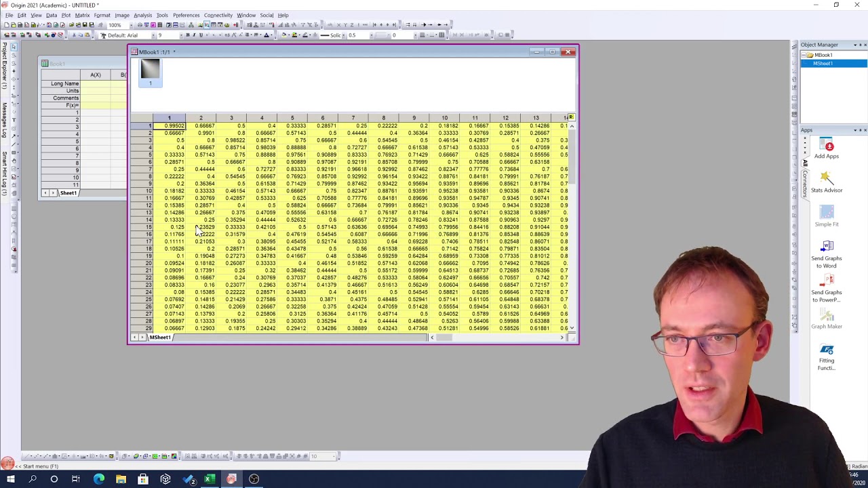The image size is (868, 488).
Task: Open the Analysis menu
Action: [x=142, y=15]
